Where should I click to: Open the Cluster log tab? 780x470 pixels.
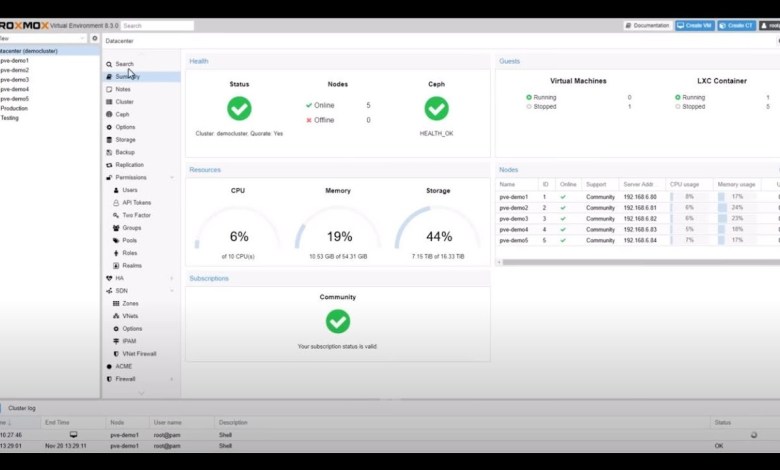click(x=21, y=408)
